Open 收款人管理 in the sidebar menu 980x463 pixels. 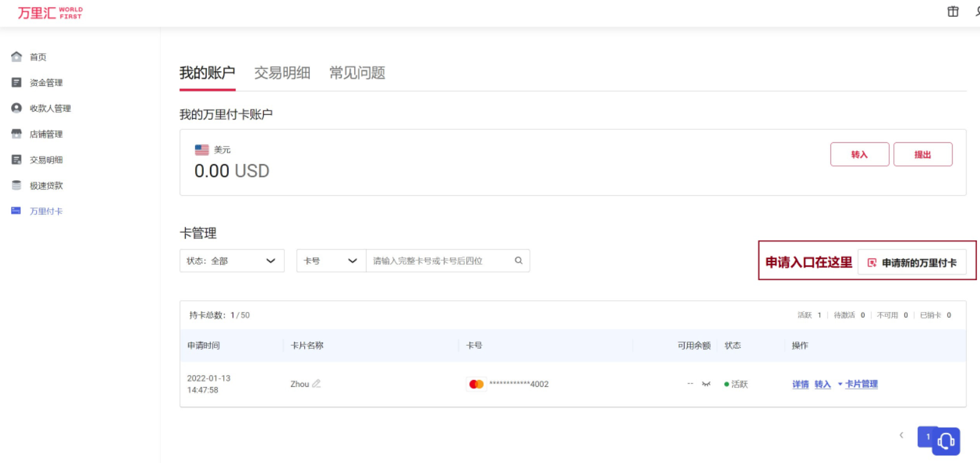[50, 108]
